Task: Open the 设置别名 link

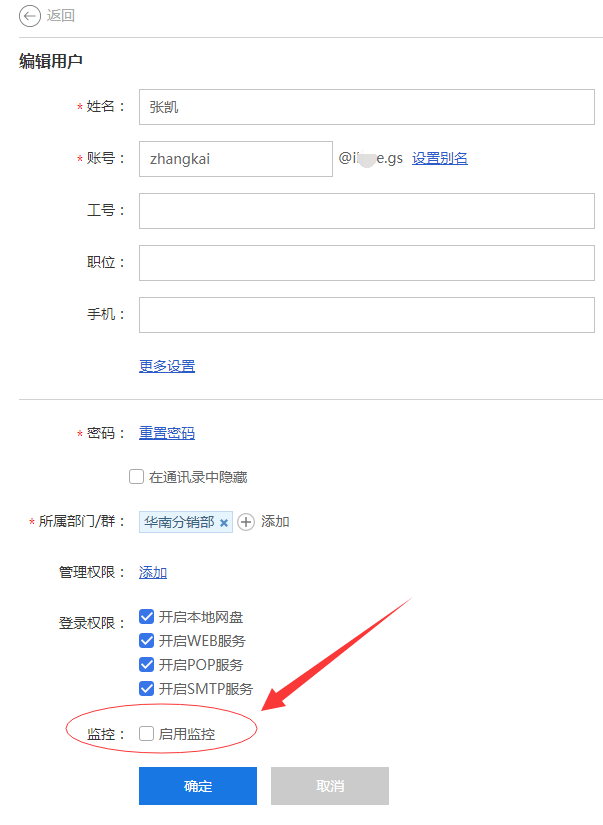Action: tap(439, 158)
